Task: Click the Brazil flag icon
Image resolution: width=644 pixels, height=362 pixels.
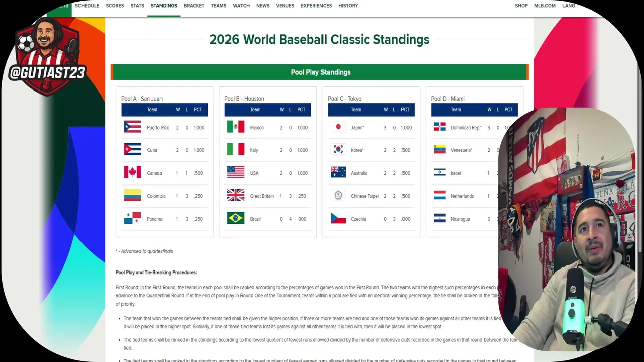Action: pos(235,218)
